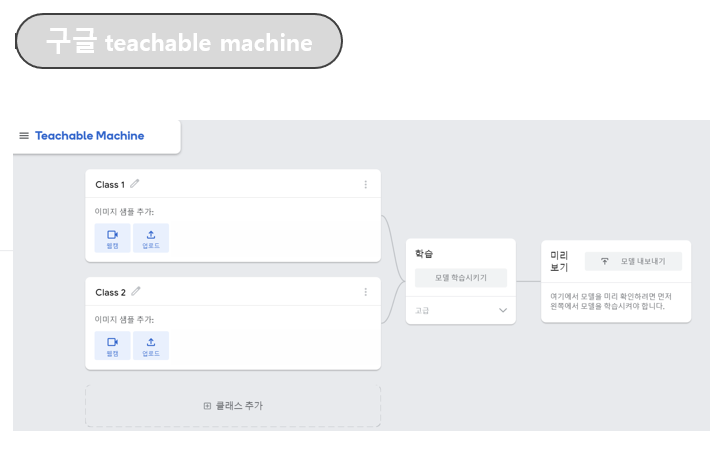Click the 미리보기 heading in preview card
Image resolution: width=724 pixels, height=455 pixels.
tap(559, 261)
